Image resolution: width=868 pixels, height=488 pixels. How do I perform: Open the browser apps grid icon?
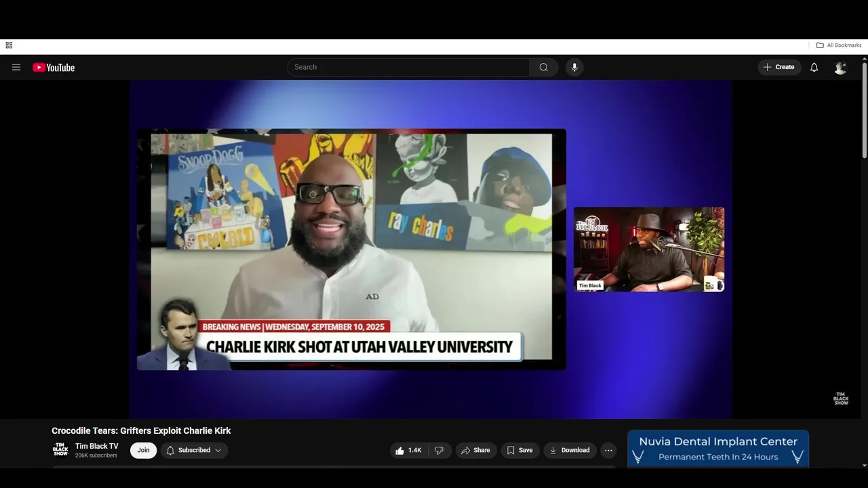click(9, 45)
